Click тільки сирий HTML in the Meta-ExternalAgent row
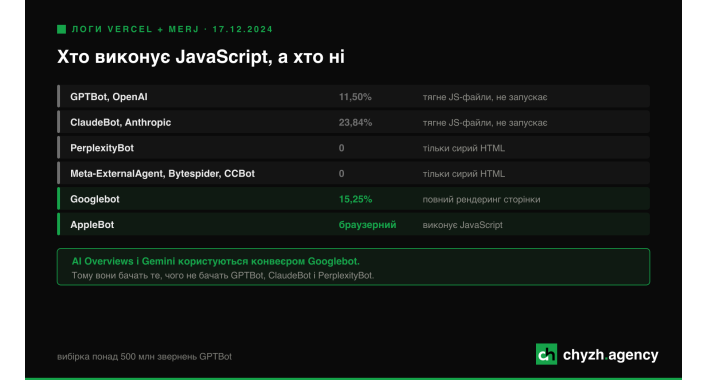Viewport: 708px width, 380px height. (464, 174)
